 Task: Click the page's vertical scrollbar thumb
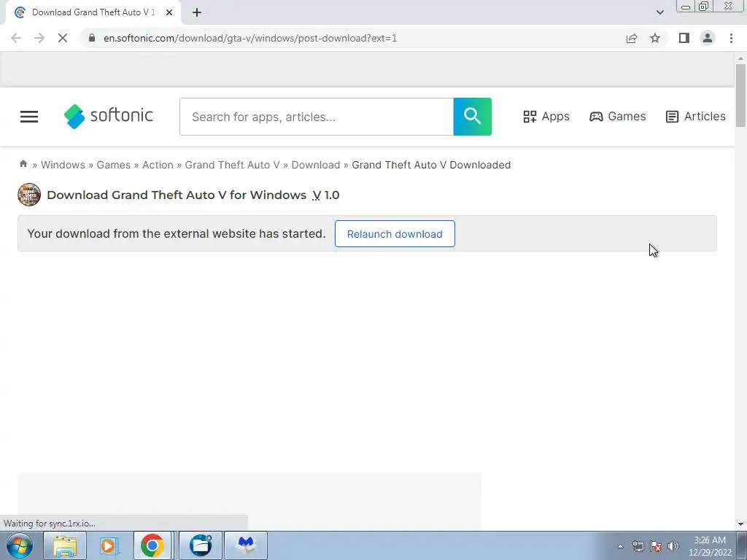point(740,96)
